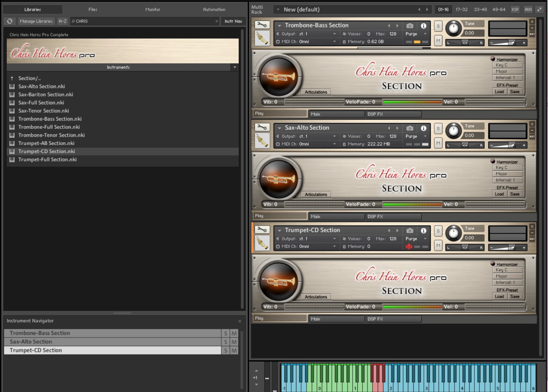Click trumpet instrument icon of Trumpet-CD Section
The height and width of the screenshot is (392, 548).
[262, 243]
